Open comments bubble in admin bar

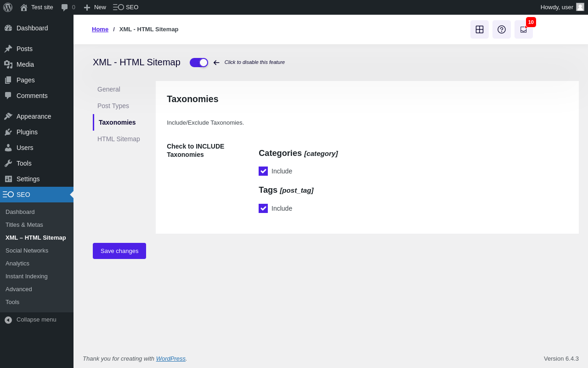[68, 7]
